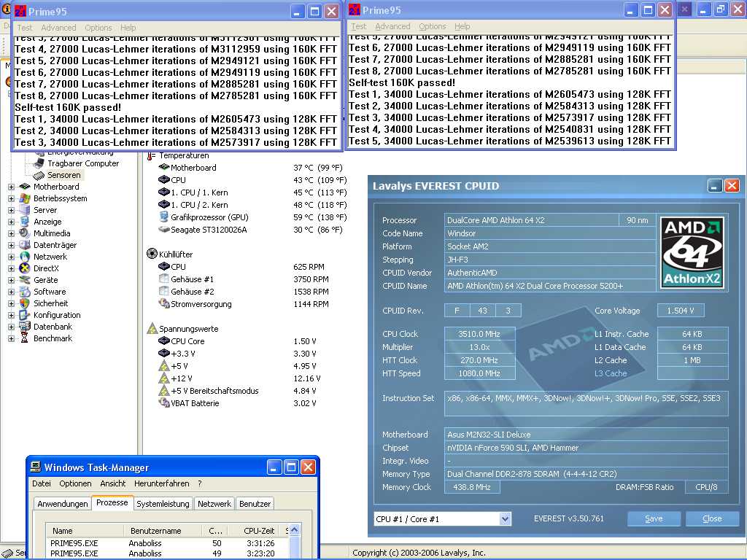The image size is (747, 560).
Task: Open Ansicht menu in Task-Manager
Action: [113, 483]
